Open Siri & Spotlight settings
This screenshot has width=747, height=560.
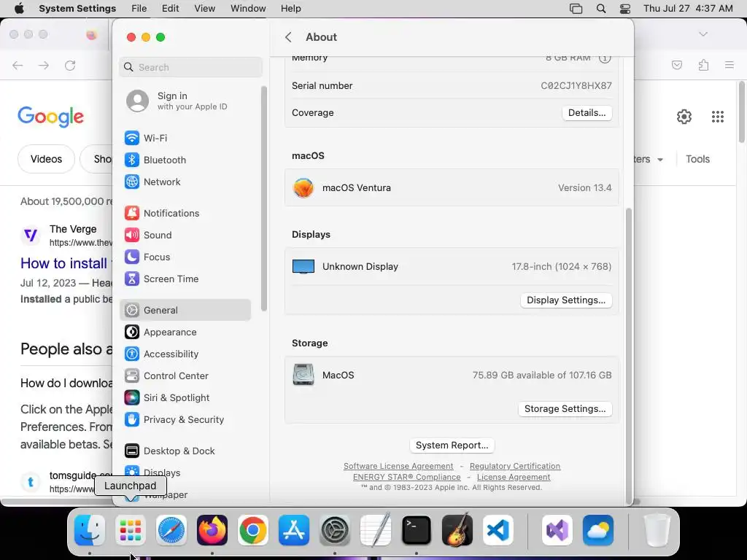click(185, 397)
